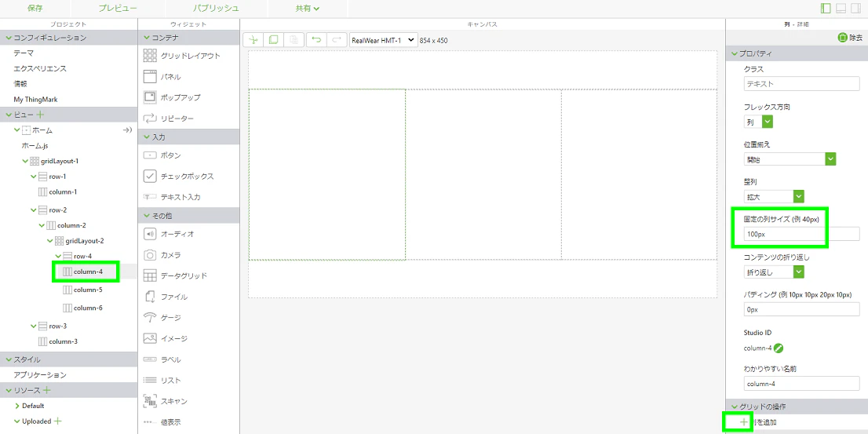Screen dimensions: 868x434
Task: Collapse the gridLayout-2 tree node
Action: point(49,241)
